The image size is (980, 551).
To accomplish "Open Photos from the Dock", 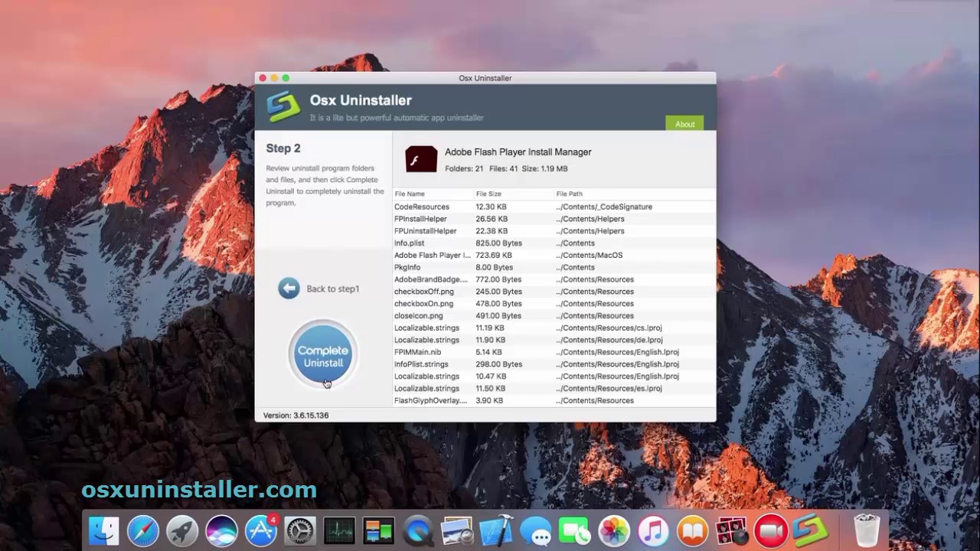I will 614,531.
